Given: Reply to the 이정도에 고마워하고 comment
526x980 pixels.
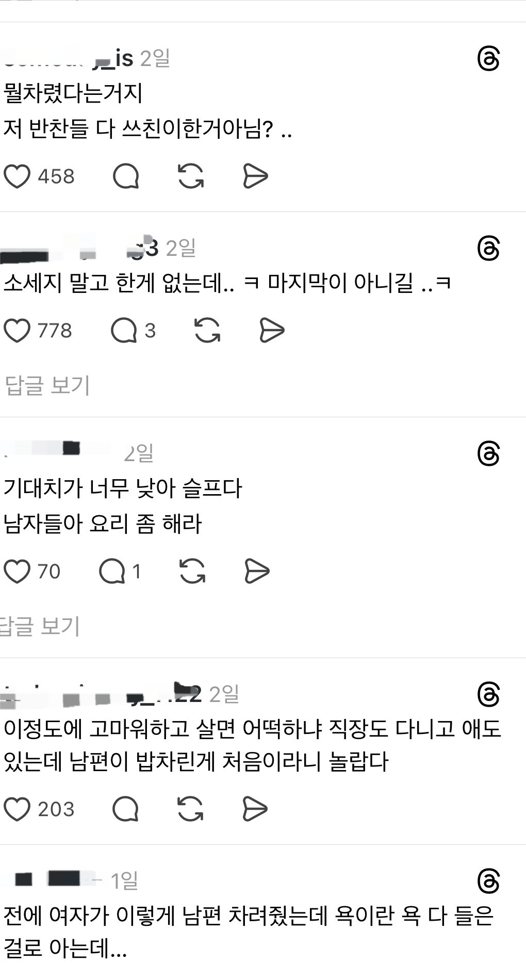Looking at the screenshot, I should 126,809.
